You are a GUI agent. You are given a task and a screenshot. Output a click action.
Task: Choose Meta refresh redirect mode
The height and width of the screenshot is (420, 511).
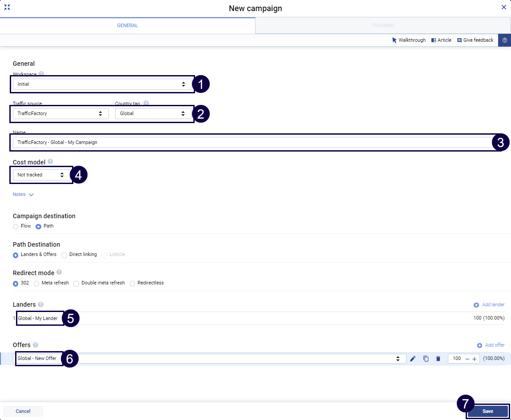[37, 283]
